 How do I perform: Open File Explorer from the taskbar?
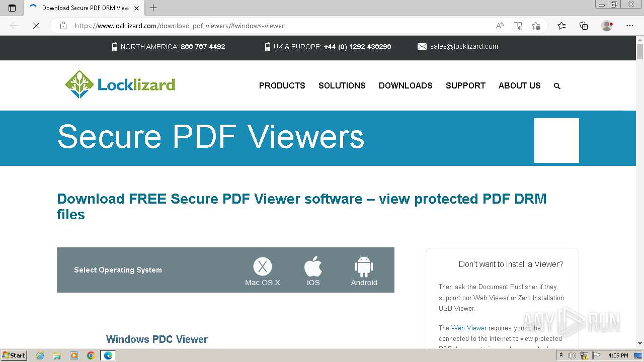[x=57, y=355]
